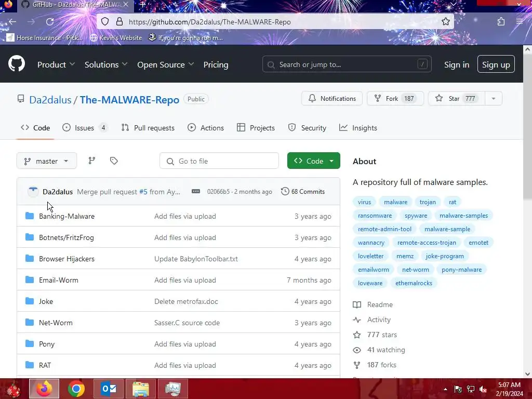
Task: Open the wannacry topic tag
Action: pyautogui.click(x=371, y=242)
